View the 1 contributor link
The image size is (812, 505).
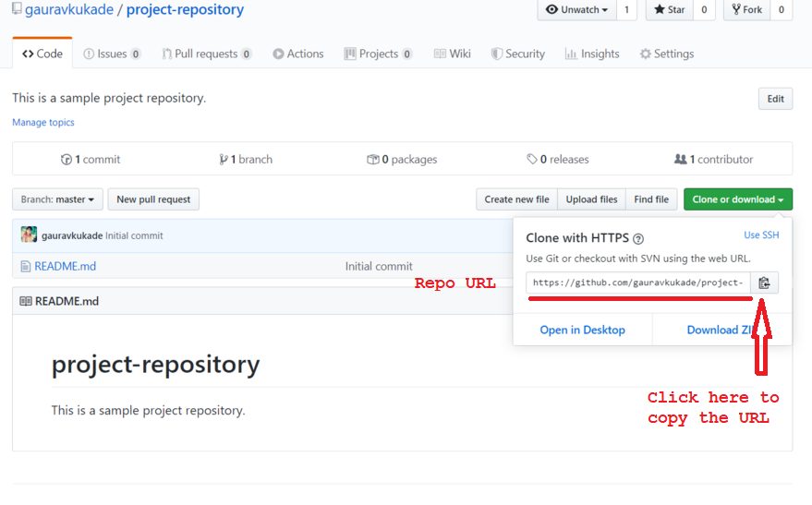(713, 160)
